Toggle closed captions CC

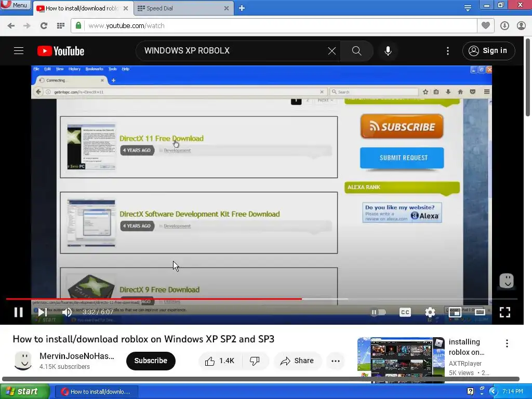click(405, 312)
